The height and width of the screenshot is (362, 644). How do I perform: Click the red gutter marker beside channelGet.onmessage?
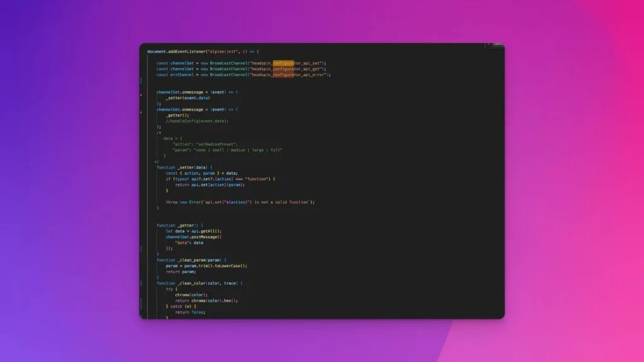pos(141,112)
